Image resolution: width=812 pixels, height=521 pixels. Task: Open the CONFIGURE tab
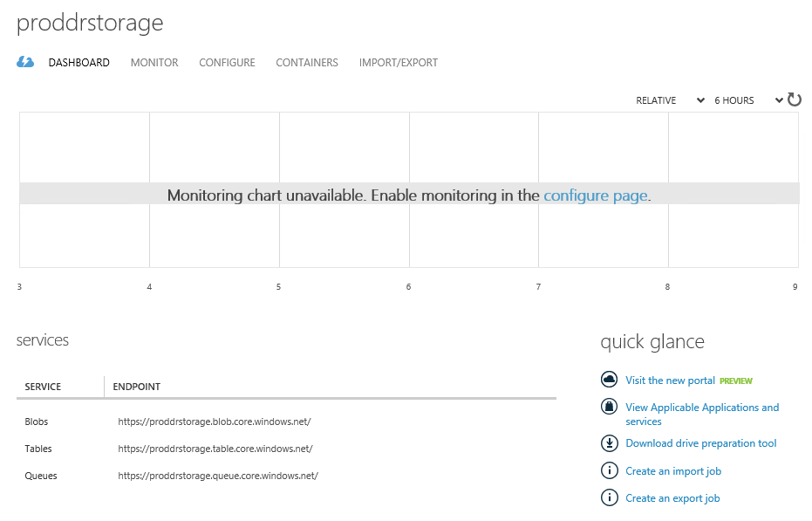[227, 63]
